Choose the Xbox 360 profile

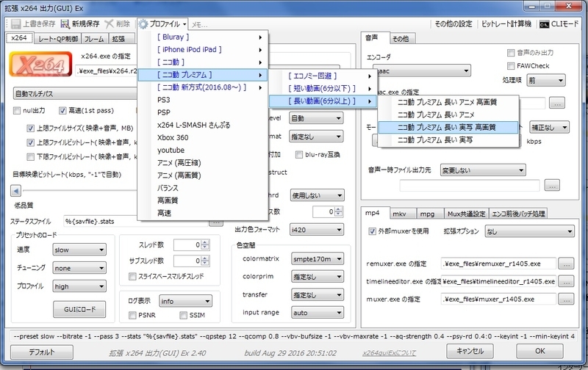point(203,137)
